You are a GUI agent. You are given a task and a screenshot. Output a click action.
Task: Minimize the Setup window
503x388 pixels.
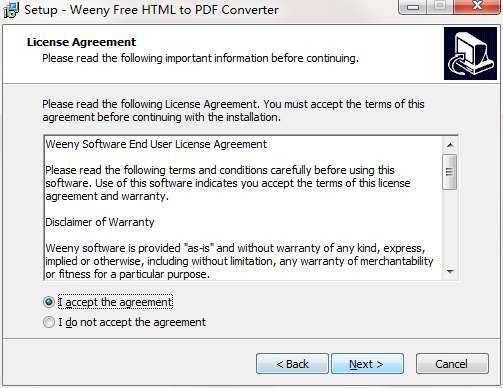pos(413,7)
